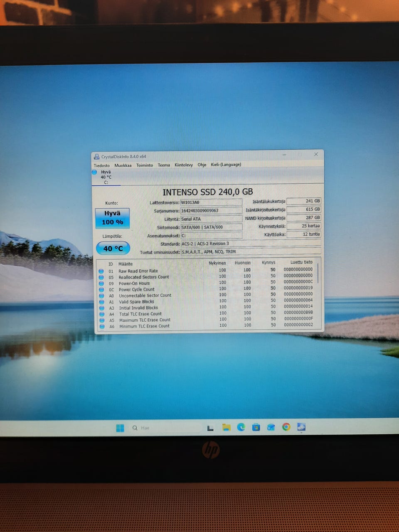The width and height of the screenshot is (399, 532).
Task: Click raw value 000000000019 of Power Cycle Count
Action: coord(298,288)
